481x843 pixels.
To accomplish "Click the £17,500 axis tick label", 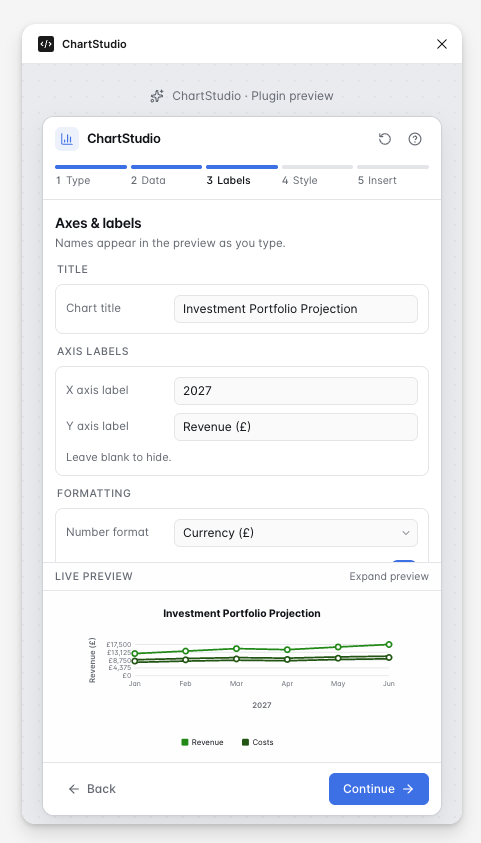I will [x=118, y=645].
